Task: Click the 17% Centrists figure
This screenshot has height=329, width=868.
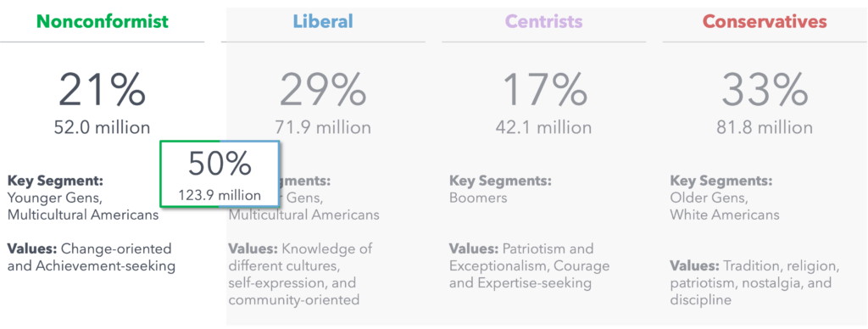Action: [x=543, y=90]
